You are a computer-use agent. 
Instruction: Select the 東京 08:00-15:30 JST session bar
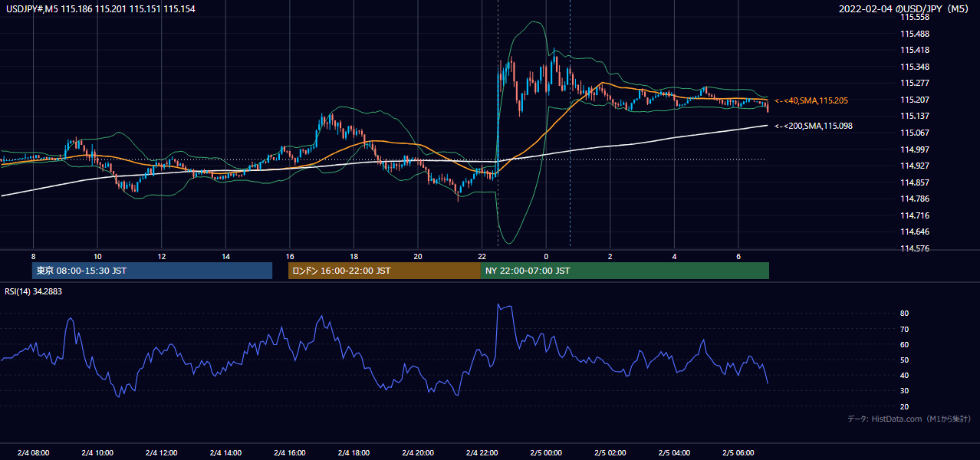152,271
